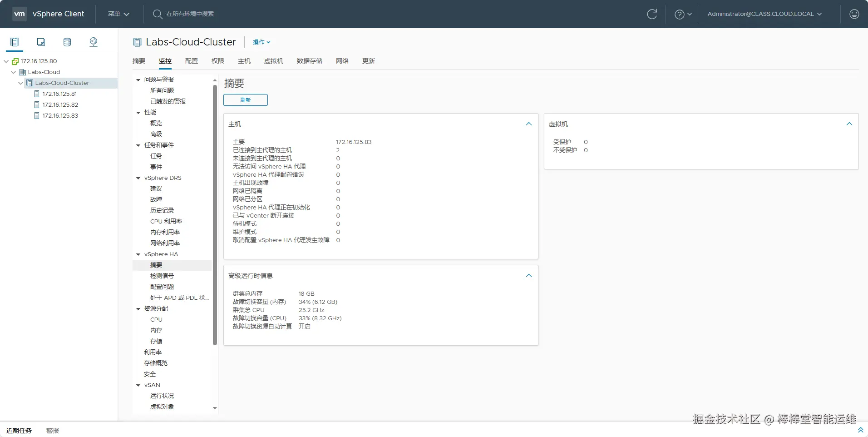Expand the bottom recent tasks panel

point(860,430)
